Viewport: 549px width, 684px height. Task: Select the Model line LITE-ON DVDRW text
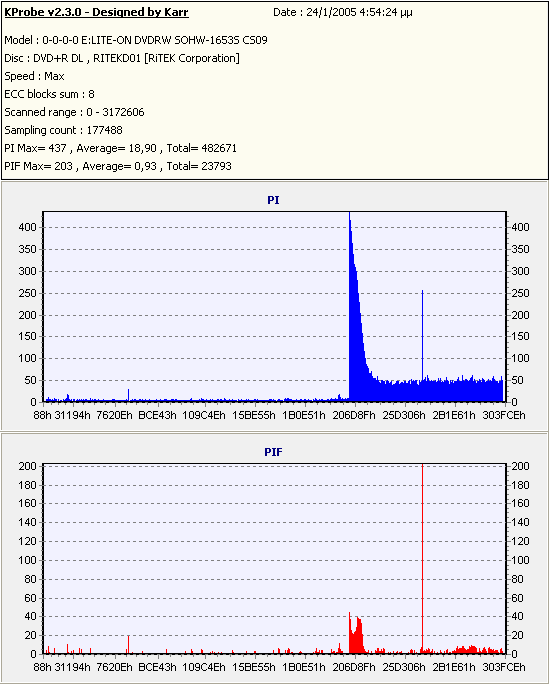click(136, 40)
